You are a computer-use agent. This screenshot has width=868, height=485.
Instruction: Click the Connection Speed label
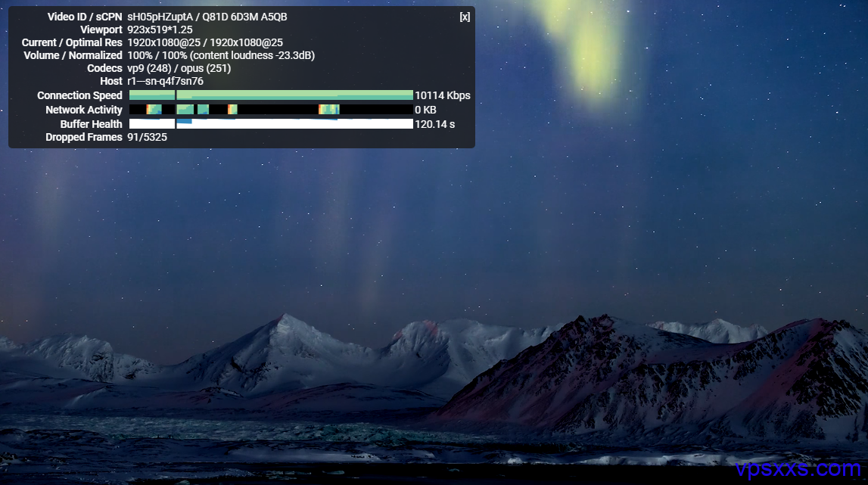[x=79, y=95]
